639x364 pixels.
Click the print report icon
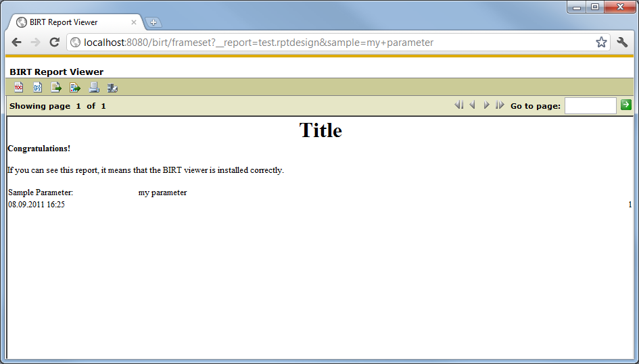pyautogui.click(x=94, y=87)
